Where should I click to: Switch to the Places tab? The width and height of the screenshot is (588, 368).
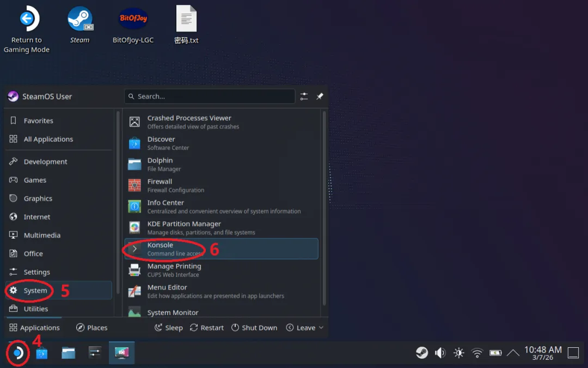92,328
